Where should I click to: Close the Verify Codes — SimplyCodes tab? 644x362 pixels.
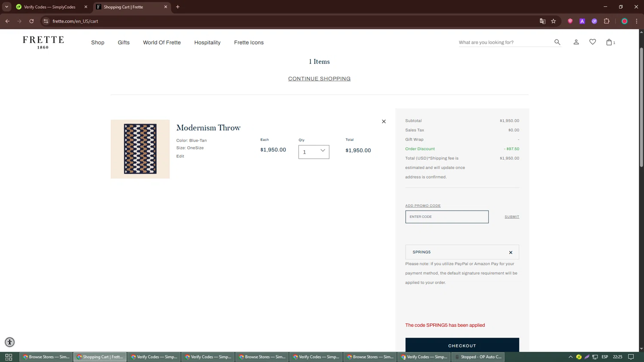click(85, 7)
